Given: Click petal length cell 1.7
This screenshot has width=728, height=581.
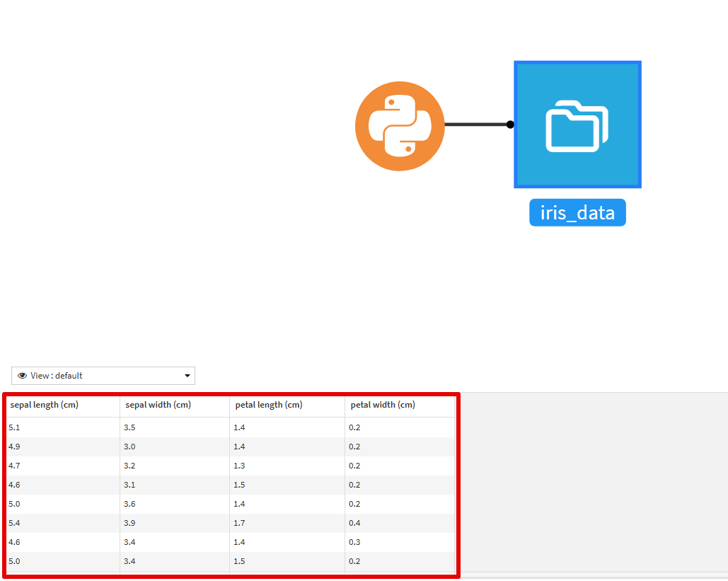Looking at the screenshot, I should (287, 523).
